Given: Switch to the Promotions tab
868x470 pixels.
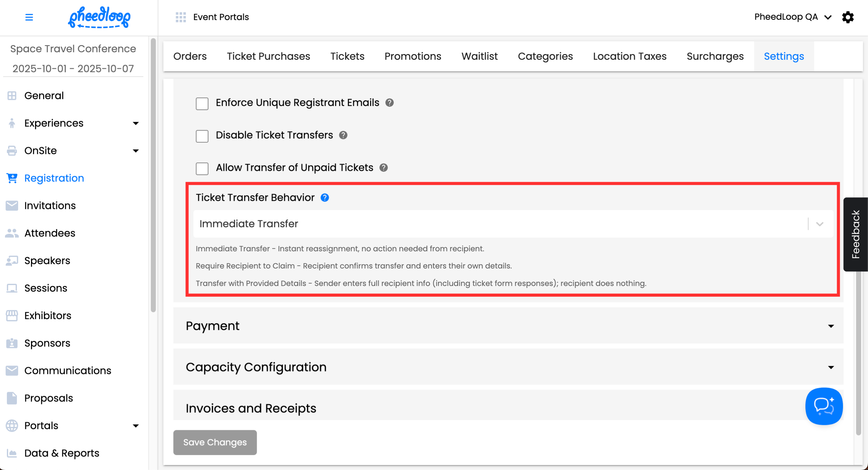Looking at the screenshot, I should (x=412, y=56).
